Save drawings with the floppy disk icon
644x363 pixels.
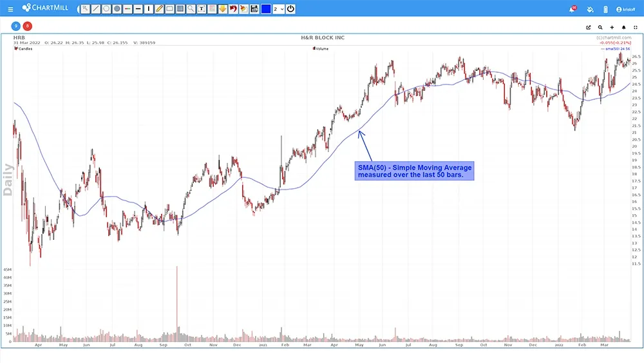click(x=254, y=8)
